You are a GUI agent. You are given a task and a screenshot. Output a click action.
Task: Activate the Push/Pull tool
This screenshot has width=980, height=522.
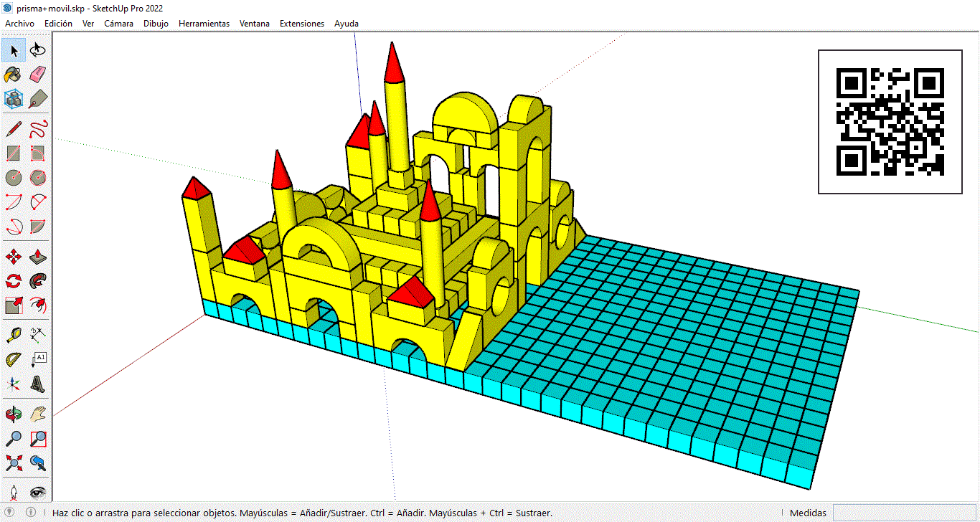(38, 257)
